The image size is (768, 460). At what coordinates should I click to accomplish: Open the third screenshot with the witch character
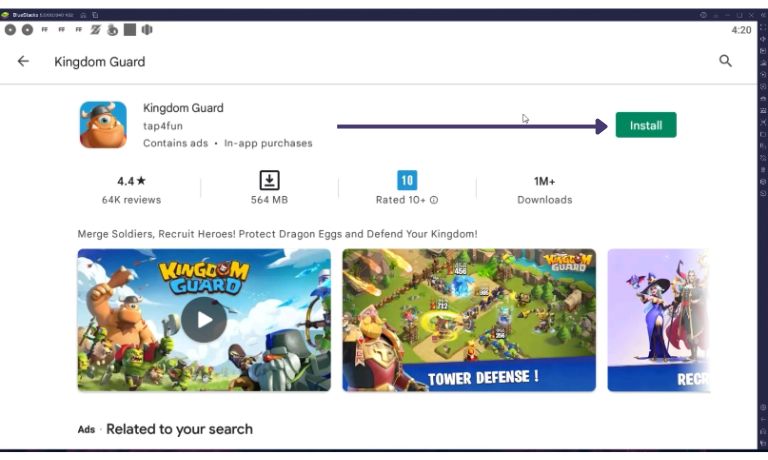point(658,320)
